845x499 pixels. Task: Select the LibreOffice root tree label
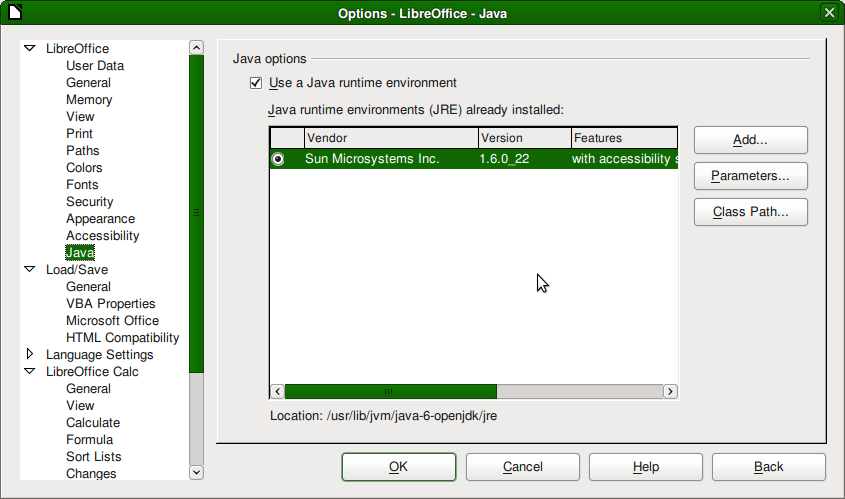pos(78,48)
